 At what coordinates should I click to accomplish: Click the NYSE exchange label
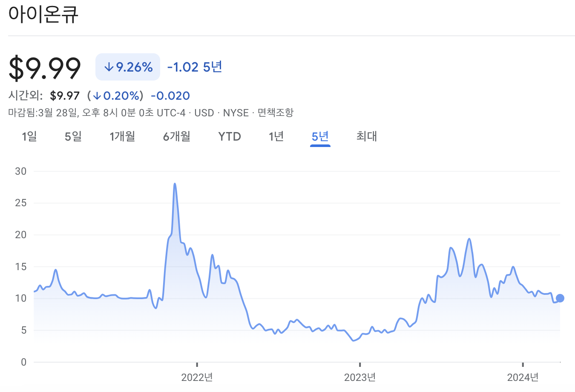click(237, 113)
